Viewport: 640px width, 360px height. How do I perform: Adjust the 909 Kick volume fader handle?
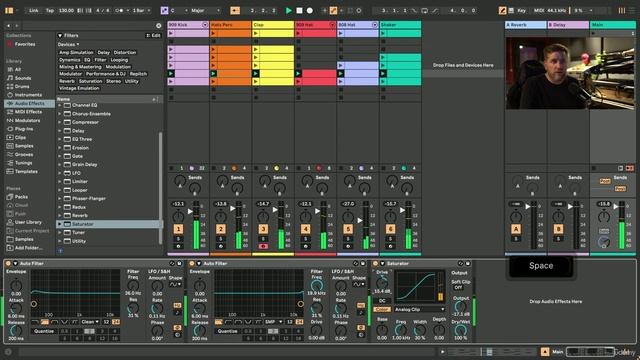pos(190,211)
